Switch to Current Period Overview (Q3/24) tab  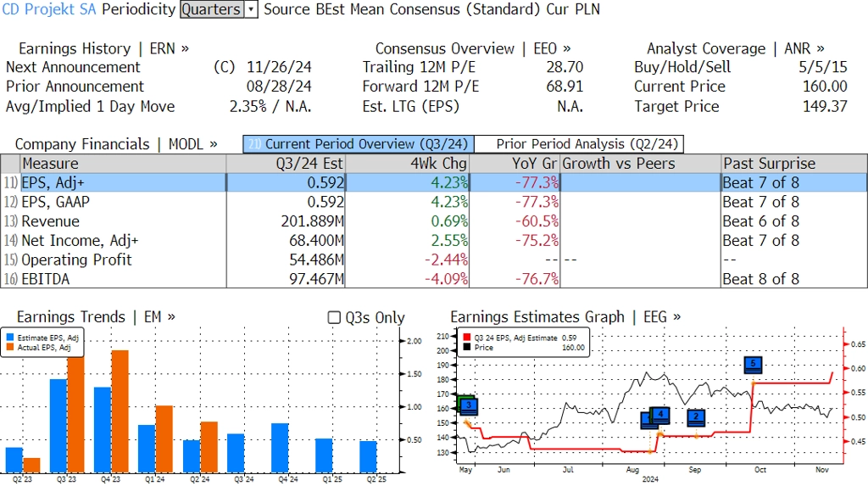[359, 144]
